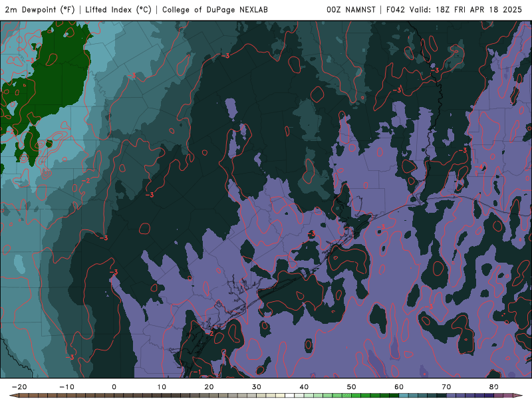532x399 pixels.
Task: Click the right arrow end of the color bar
Action: 518,396
